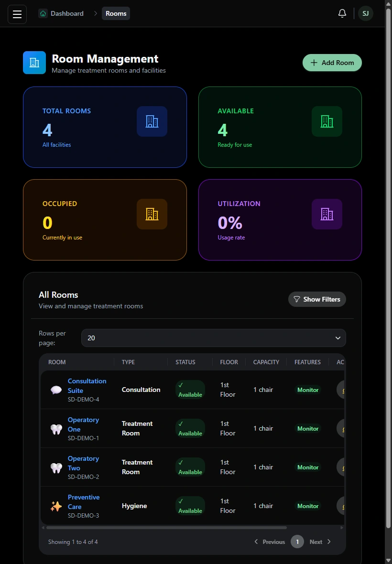
Task: Click the tooth icon for Operatory One
Action: [56, 429]
